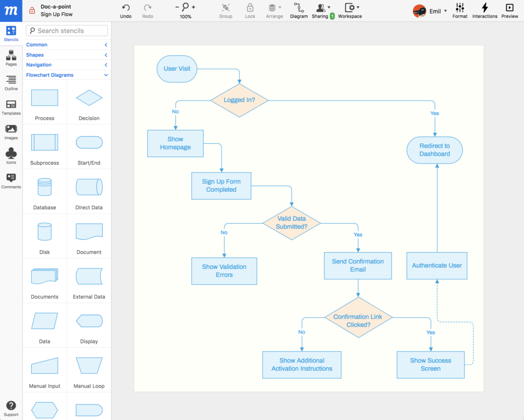Expand the Common stencils section
This screenshot has width=524, height=420.
106,45
